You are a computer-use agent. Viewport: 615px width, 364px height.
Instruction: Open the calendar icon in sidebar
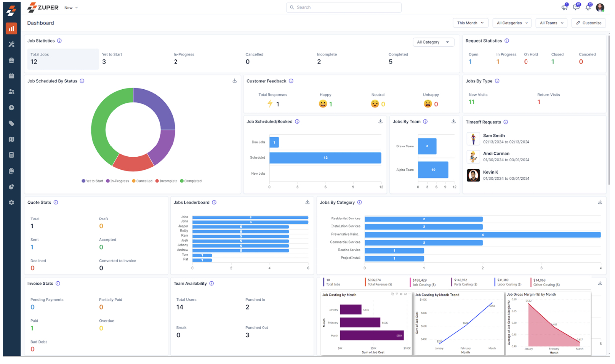click(12, 76)
